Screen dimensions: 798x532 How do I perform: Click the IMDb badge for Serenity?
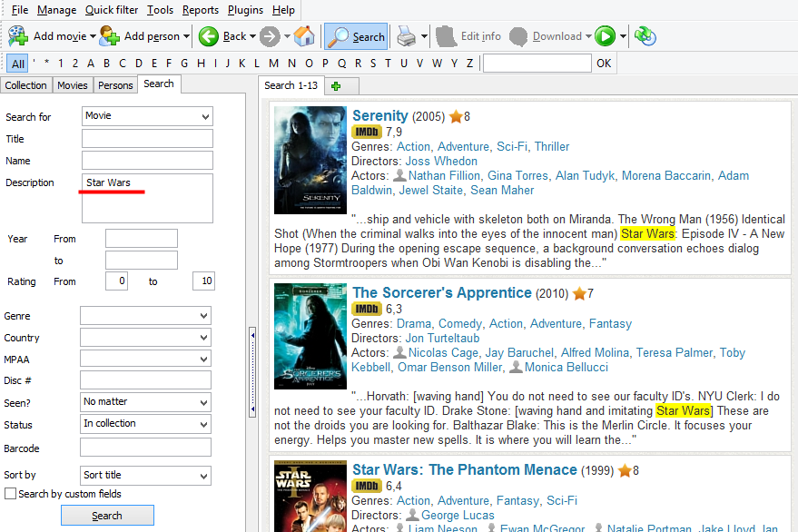pos(367,132)
